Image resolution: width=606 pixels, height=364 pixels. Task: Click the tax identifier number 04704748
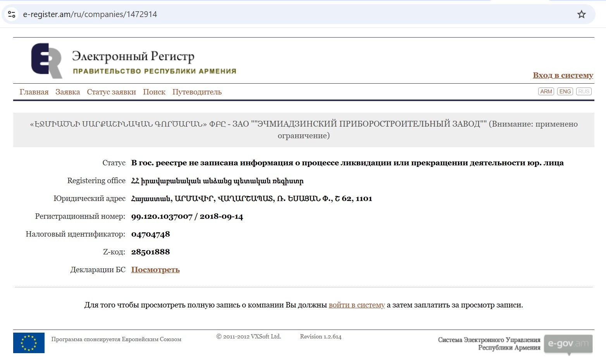click(x=150, y=234)
